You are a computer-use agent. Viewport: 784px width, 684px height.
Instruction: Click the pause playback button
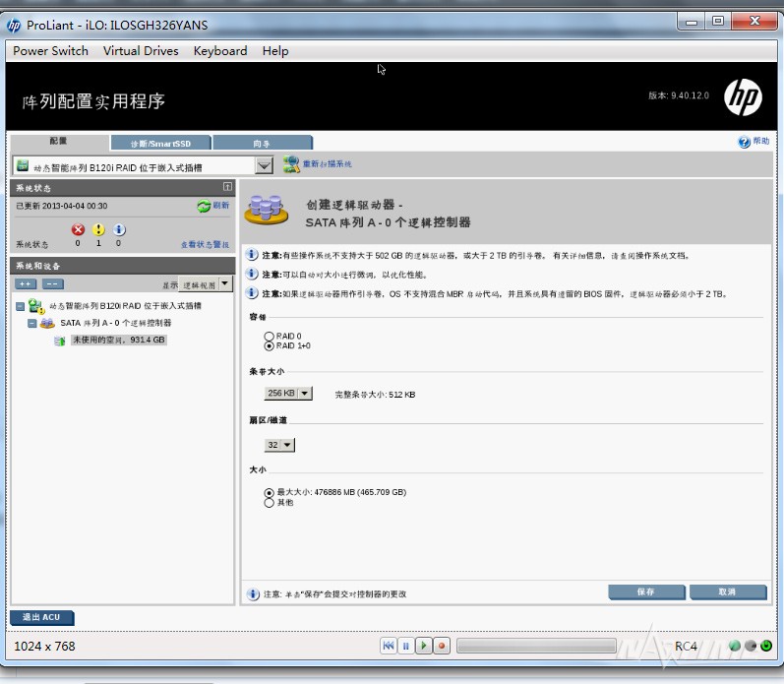[406, 646]
